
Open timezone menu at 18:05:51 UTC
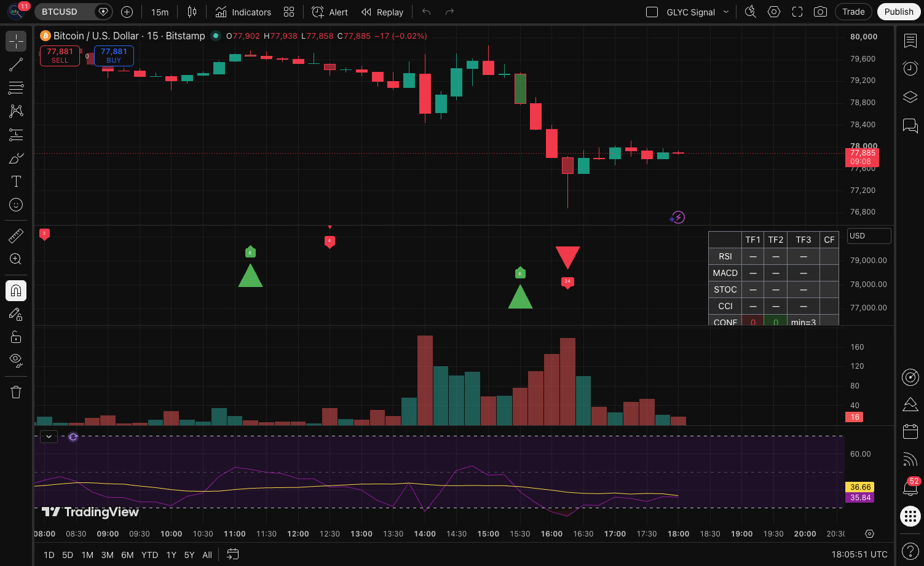pyautogui.click(x=859, y=554)
